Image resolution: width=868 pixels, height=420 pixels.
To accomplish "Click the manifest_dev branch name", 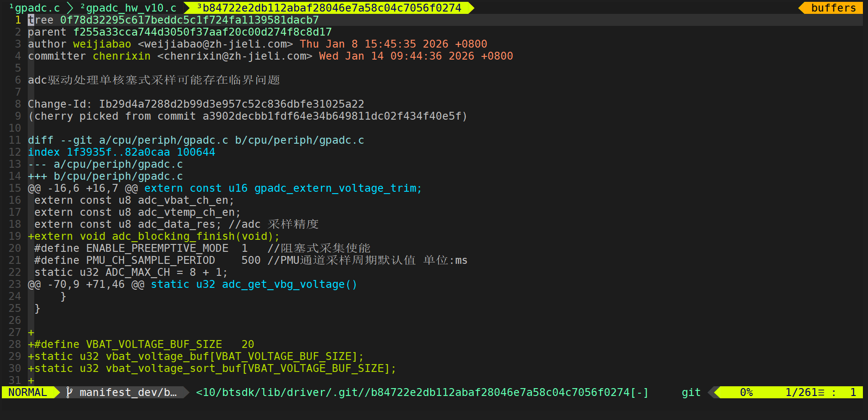I will (128, 392).
